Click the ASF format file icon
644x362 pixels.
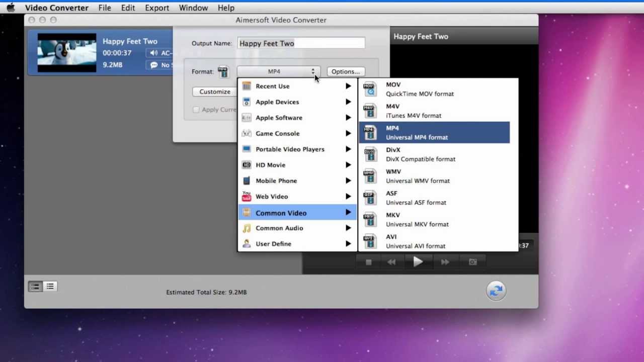coord(370,198)
